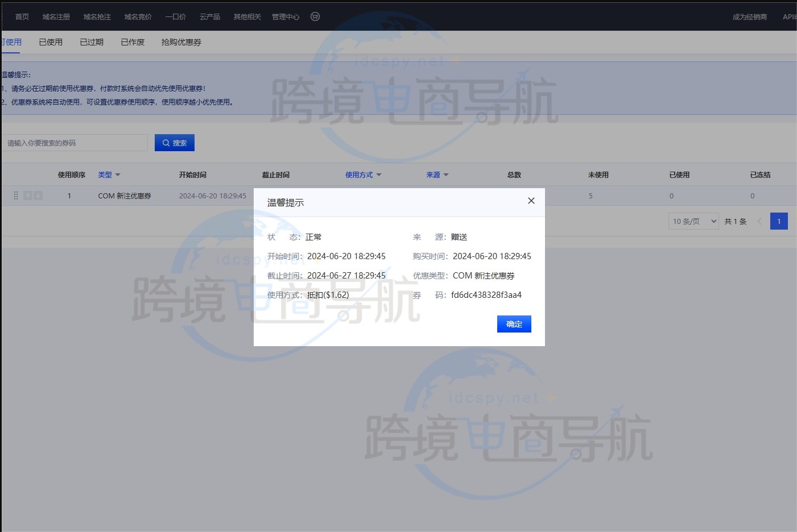
Task: Move coupon up with the up arrow
Action: pos(28,196)
